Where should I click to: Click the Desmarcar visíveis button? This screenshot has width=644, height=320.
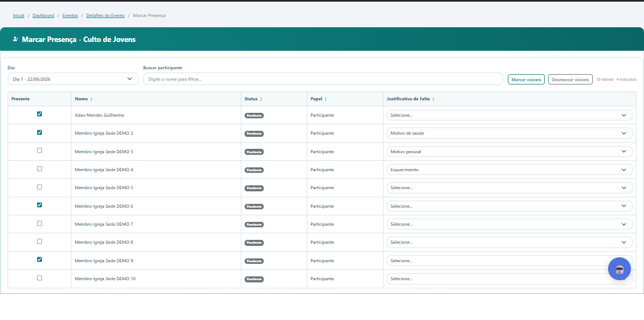point(570,79)
